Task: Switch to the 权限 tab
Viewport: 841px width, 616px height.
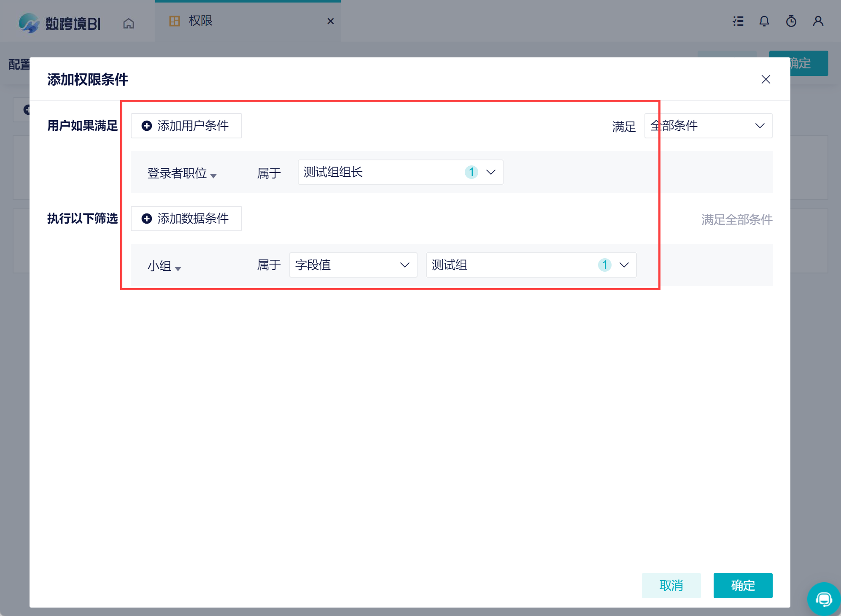Action: click(x=201, y=21)
